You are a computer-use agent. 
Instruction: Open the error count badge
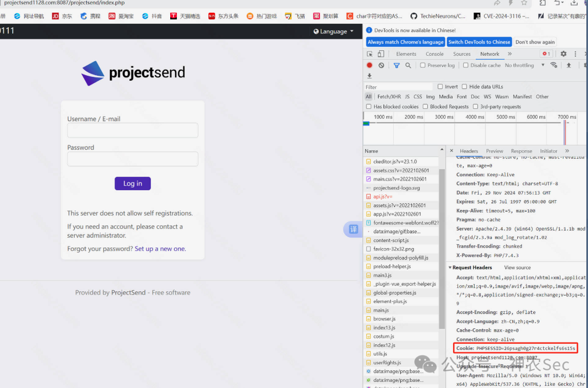tap(547, 54)
